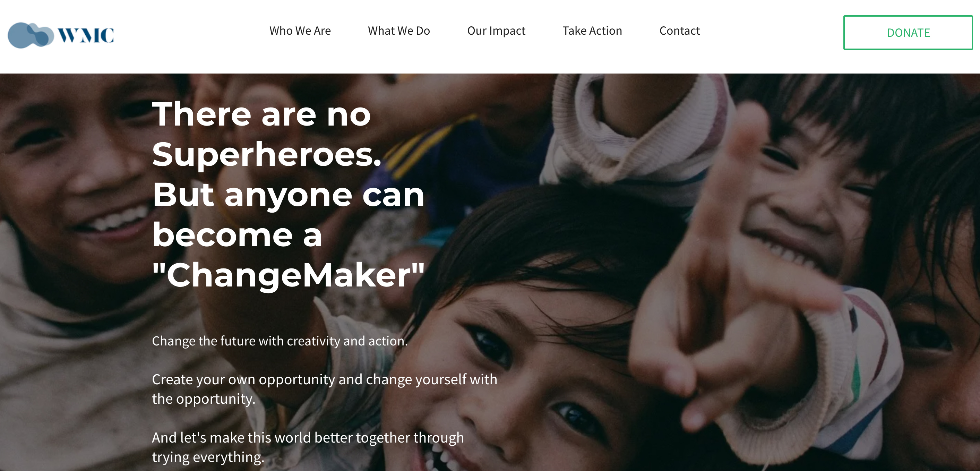Open the Who We Are menu
Viewport: 980px width, 471px height.
click(x=300, y=31)
